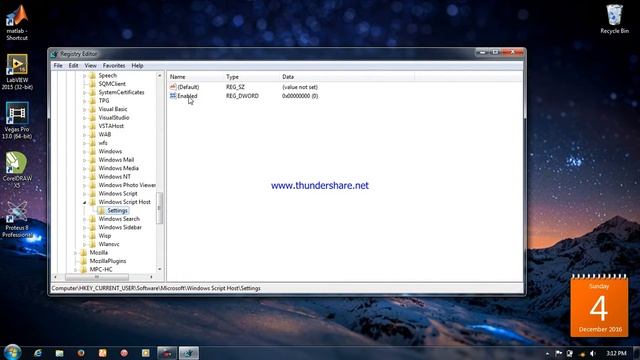The width and height of the screenshot is (640, 360).
Task: Select the Enabled DWORD value icon
Action: coord(173,96)
